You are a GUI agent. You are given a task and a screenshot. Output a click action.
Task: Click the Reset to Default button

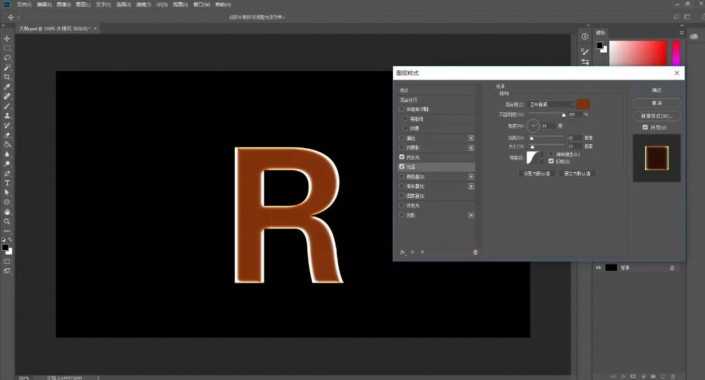[x=577, y=173]
